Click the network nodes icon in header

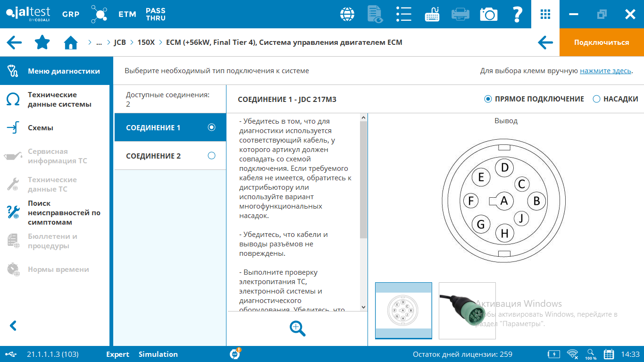(99, 14)
